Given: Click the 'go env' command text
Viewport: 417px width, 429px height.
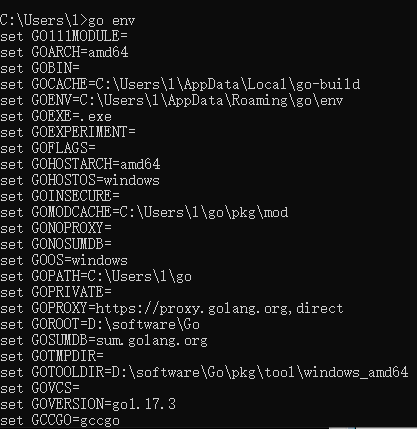Looking at the screenshot, I should pyautogui.click(x=112, y=21).
